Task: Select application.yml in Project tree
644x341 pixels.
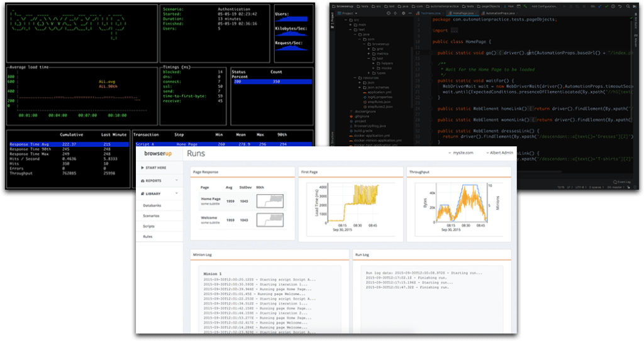Action: [377, 92]
